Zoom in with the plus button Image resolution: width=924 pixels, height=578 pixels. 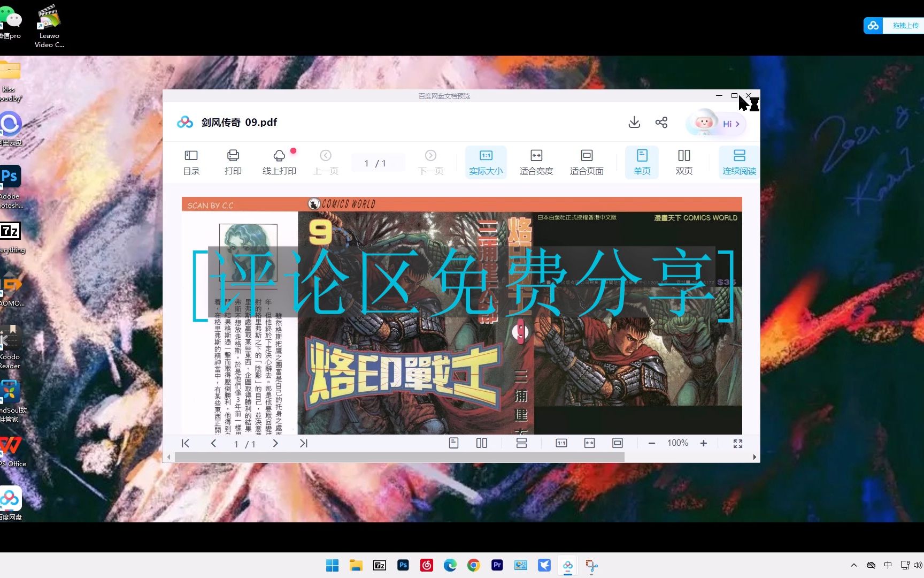[x=704, y=443]
